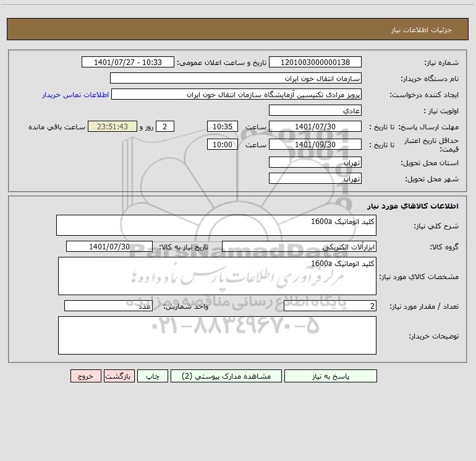Click the ساعت باقی مانده label
Screen dimensions: 476x461
pos(57,127)
